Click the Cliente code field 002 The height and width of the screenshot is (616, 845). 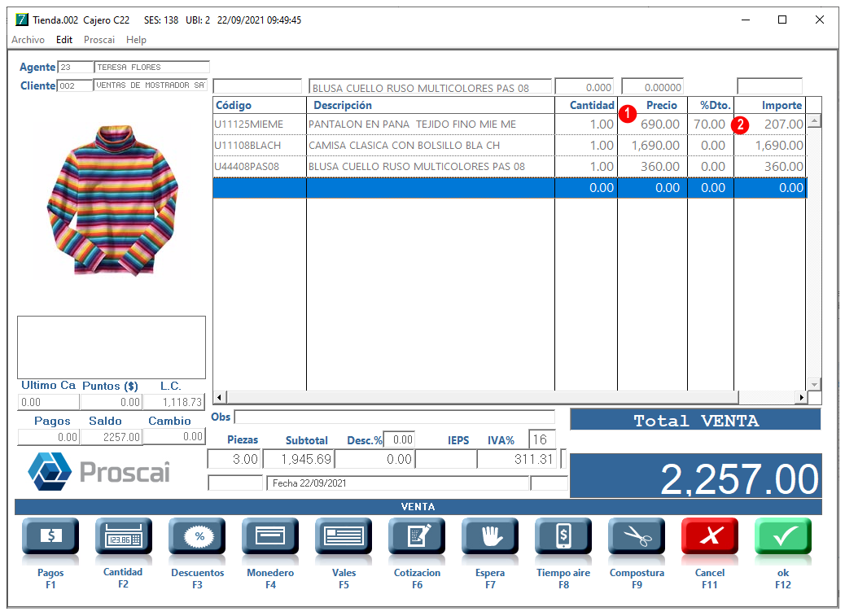pyautogui.click(x=75, y=85)
